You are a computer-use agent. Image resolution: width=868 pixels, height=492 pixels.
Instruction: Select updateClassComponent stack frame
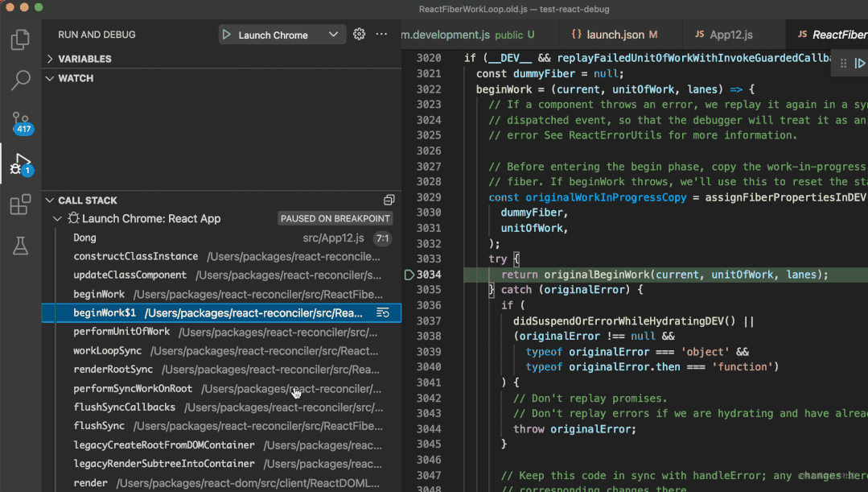click(x=221, y=275)
